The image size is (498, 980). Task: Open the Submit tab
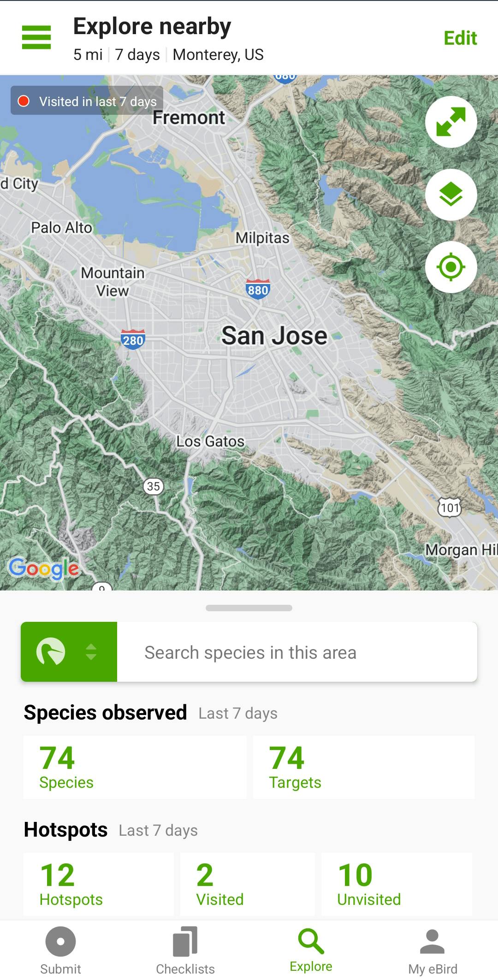tap(60, 950)
